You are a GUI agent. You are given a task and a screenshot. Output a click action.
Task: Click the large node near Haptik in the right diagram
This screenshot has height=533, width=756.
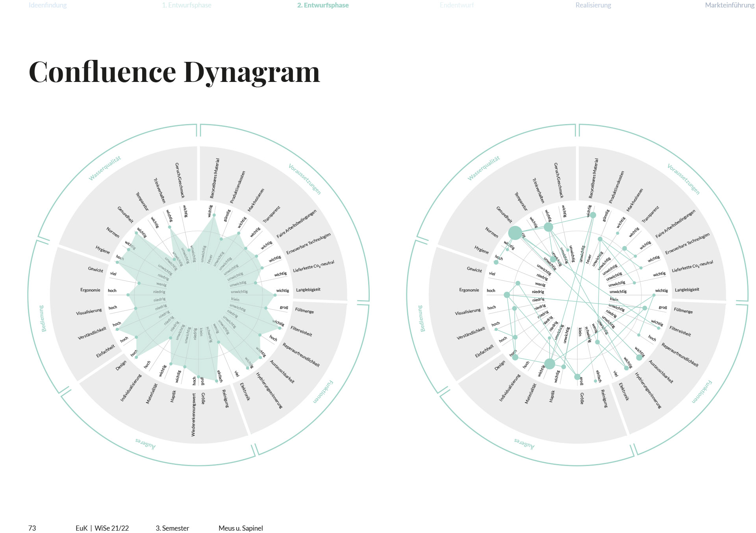(x=550, y=364)
